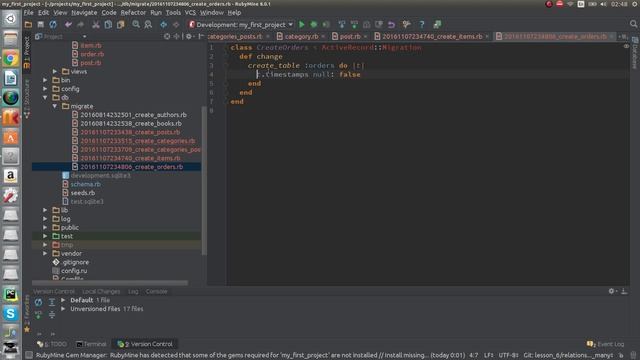
Task: Toggle the Database tool window on right edge
Action: 635,53
